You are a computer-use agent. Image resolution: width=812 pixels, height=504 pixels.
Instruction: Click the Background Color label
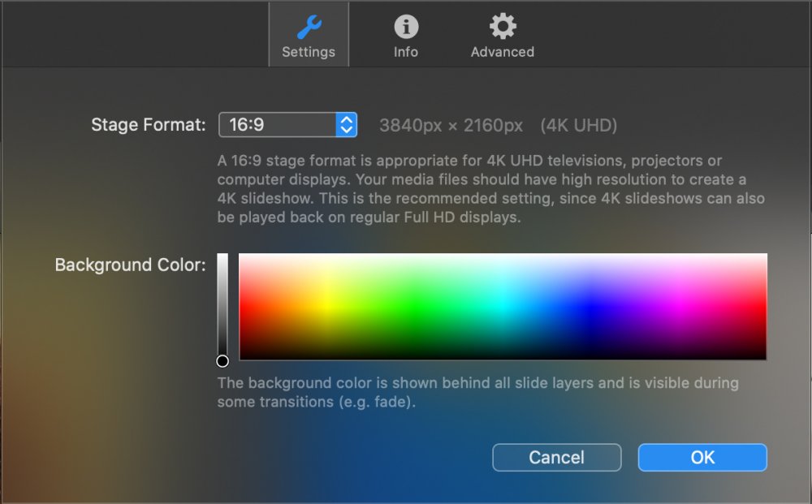click(x=131, y=265)
